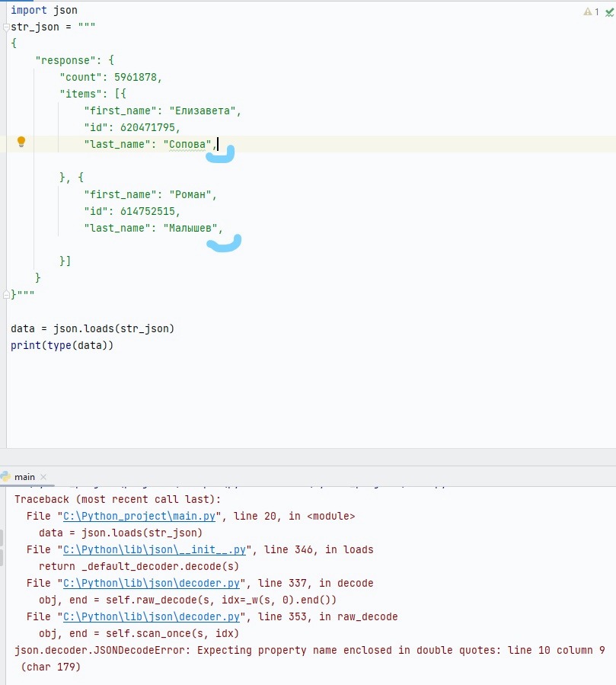Viewport: 616px width, 685px height.
Task: Click the "items": [{ line
Action: click(93, 94)
